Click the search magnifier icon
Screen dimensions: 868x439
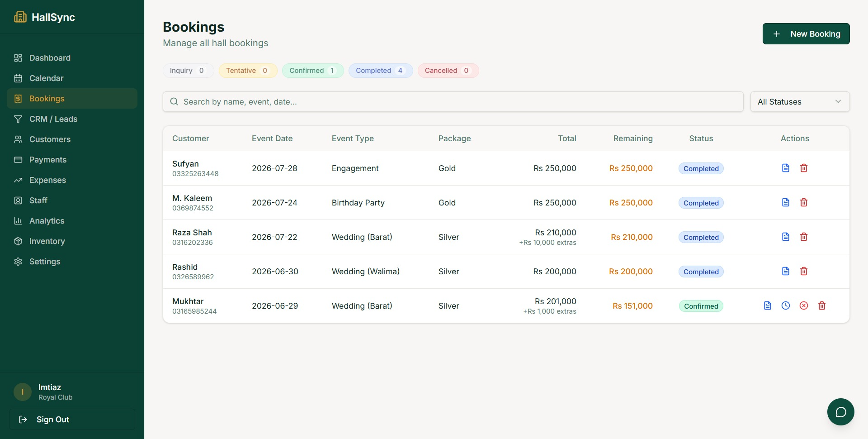[x=174, y=102]
